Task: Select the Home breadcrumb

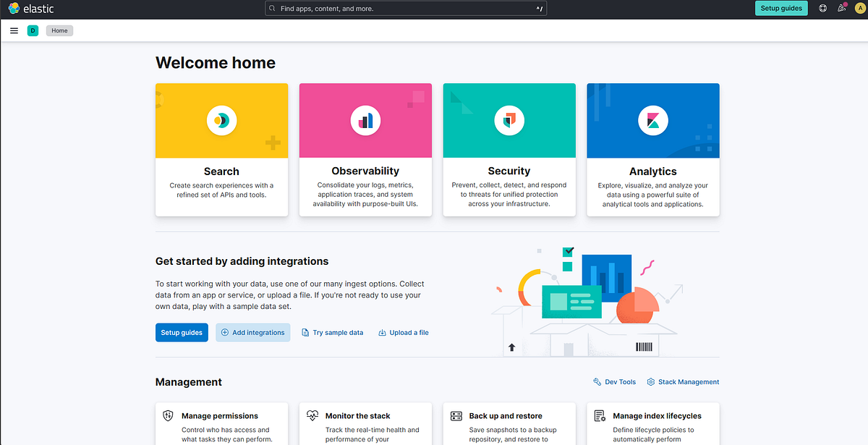Action: pos(59,30)
